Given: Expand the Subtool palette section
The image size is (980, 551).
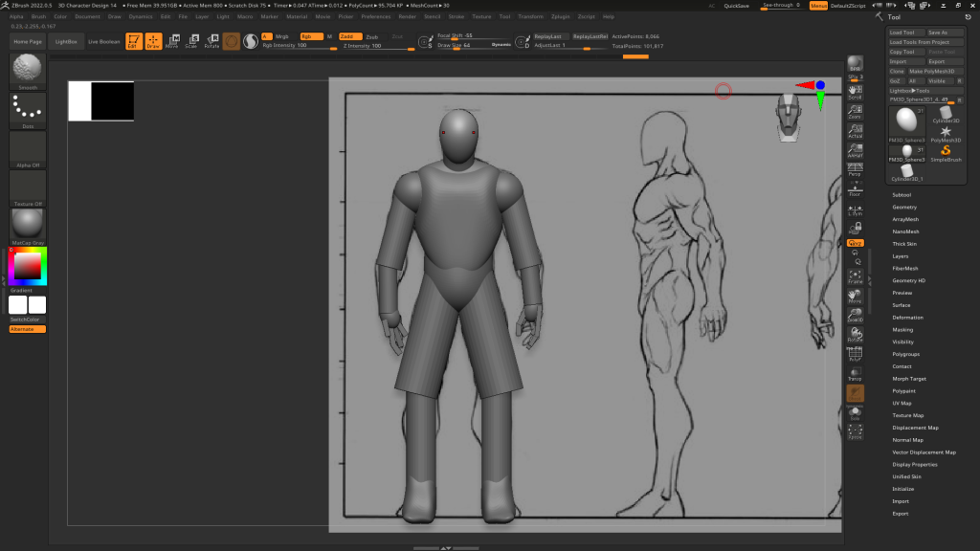Looking at the screenshot, I should click(902, 195).
